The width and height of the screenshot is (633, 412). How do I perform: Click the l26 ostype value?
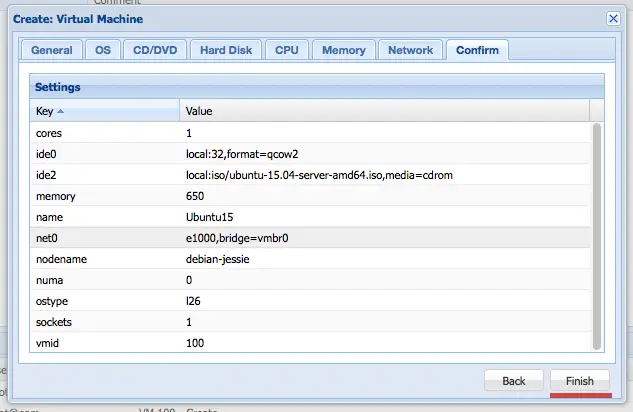193,301
